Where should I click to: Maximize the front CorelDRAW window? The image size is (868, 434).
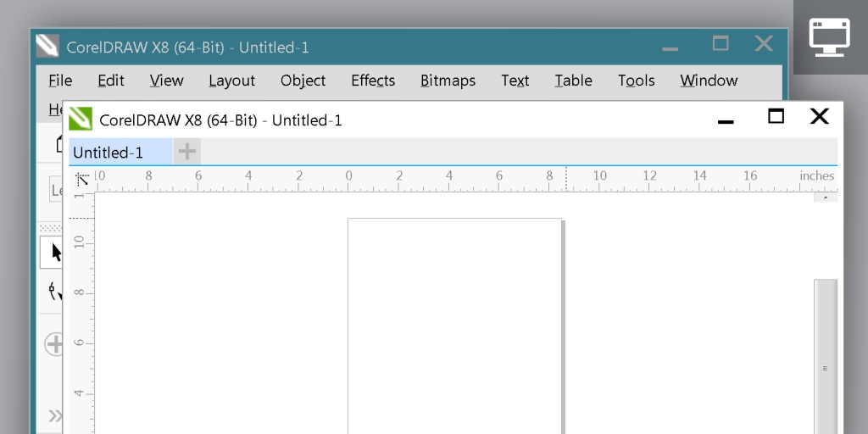click(x=776, y=117)
